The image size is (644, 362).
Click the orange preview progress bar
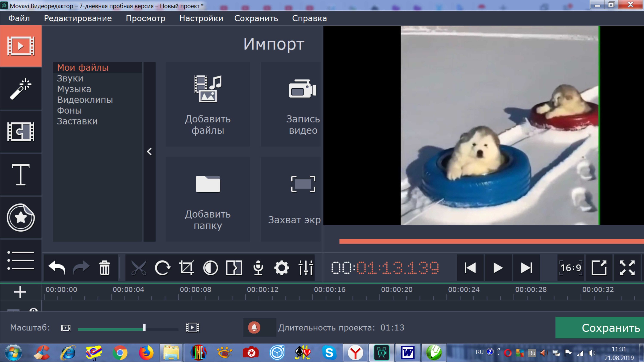point(492,241)
